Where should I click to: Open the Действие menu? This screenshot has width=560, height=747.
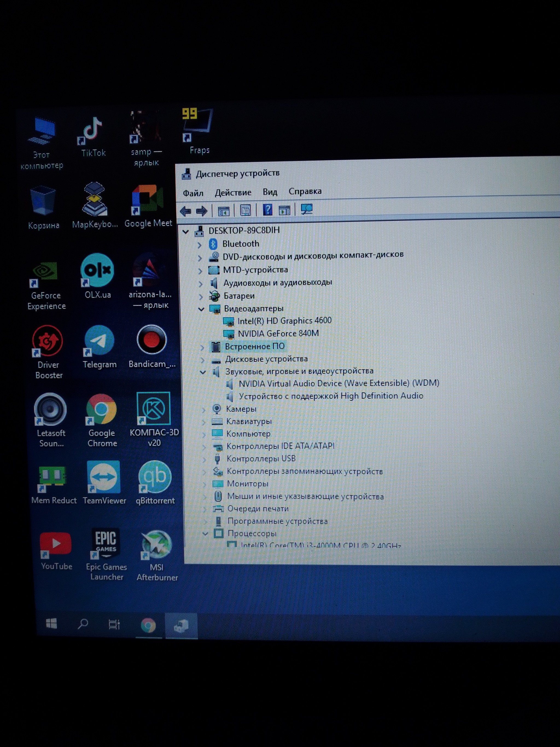point(233,193)
